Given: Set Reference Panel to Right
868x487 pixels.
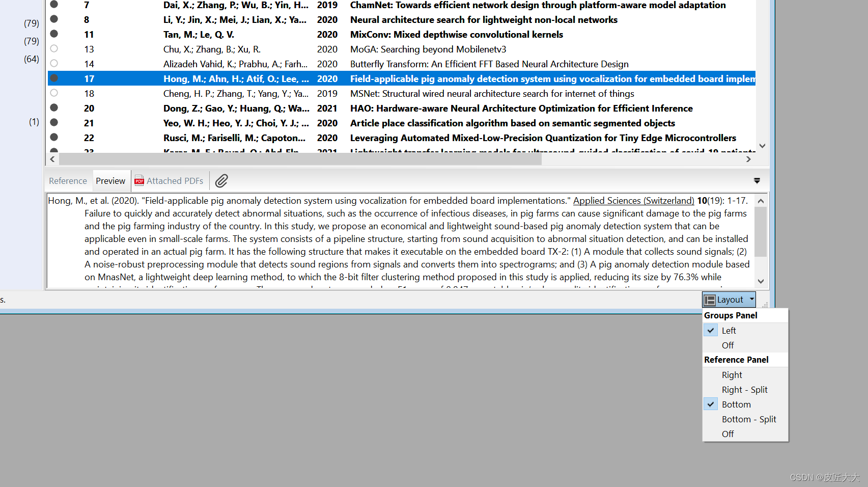Looking at the screenshot, I should pyautogui.click(x=745, y=375).
